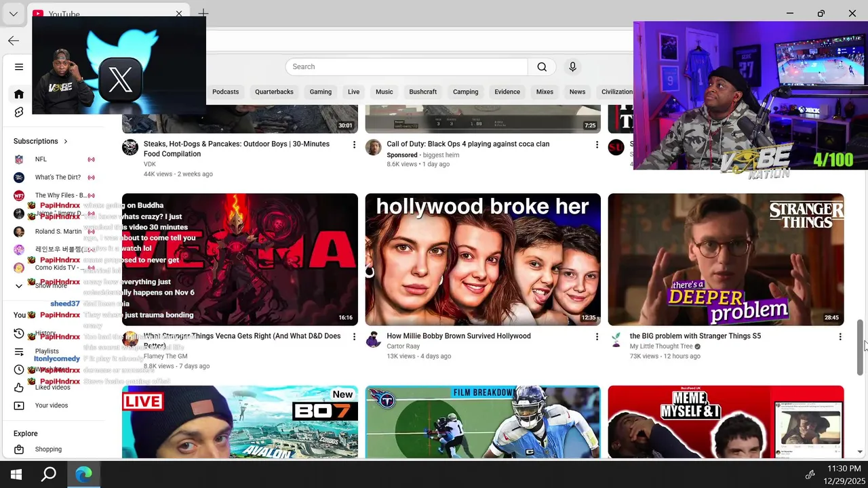The height and width of the screenshot is (488, 868).
Task: Open the taskbar clock and date
Action: (x=844, y=474)
